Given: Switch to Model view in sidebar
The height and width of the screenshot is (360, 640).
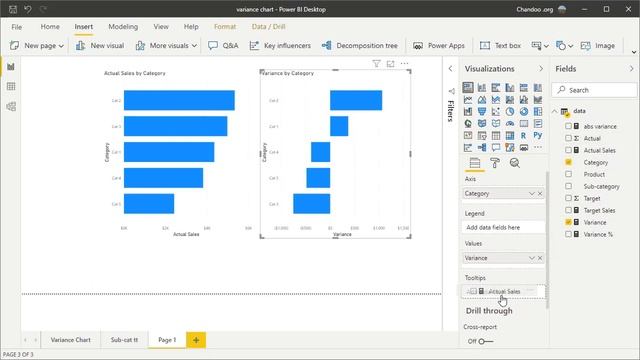Looking at the screenshot, I should pyautogui.click(x=11, y=107).
